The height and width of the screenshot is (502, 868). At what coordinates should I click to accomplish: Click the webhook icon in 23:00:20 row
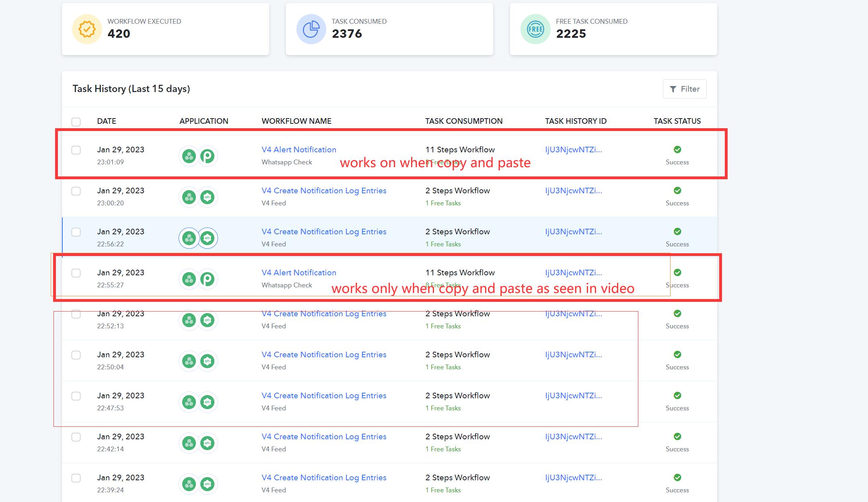point(189,197)
